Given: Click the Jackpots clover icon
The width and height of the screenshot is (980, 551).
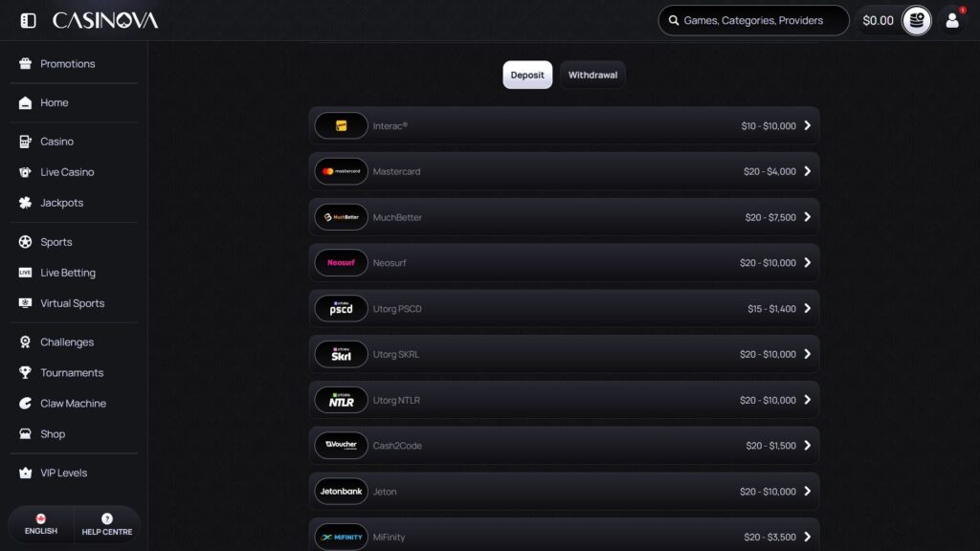Looking at the screenshot, I should click(25, 203).
